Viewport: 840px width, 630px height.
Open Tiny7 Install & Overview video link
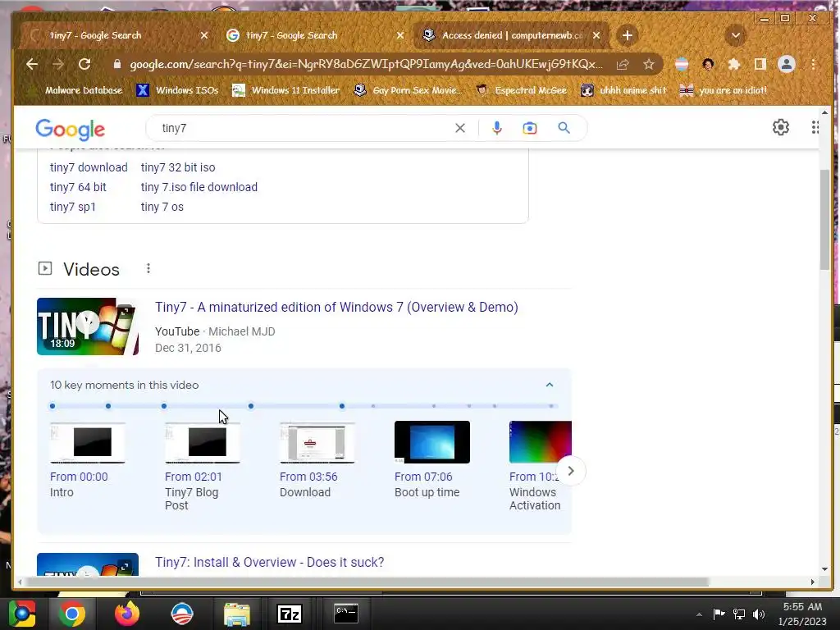[x=269, y=562]
